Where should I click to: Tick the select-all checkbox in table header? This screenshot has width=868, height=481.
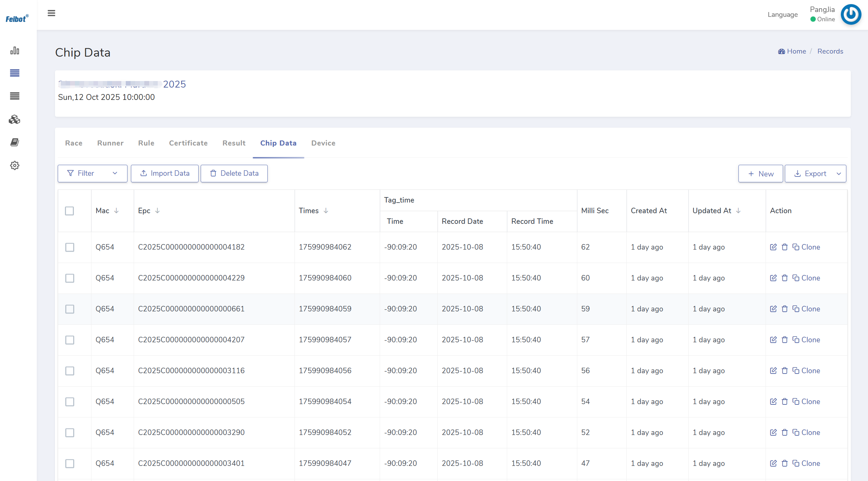(x=69, y=211)
